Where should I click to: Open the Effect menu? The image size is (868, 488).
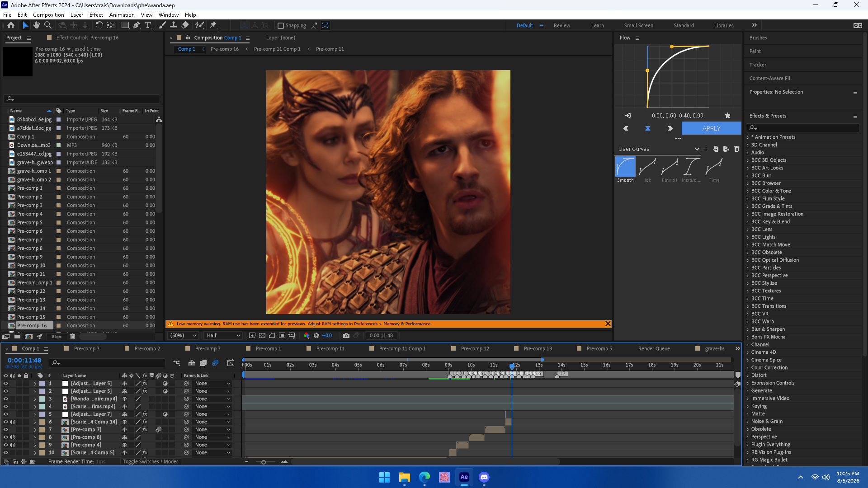[96, 15]
